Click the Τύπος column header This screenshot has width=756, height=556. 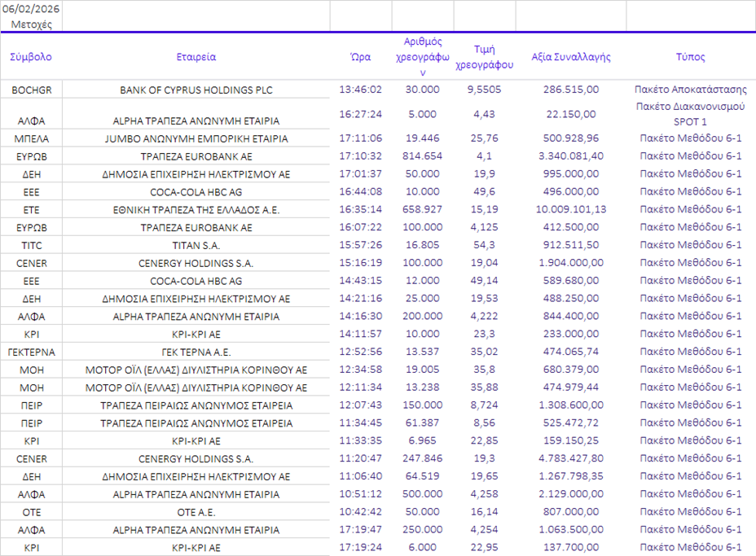tap(690, 57)
